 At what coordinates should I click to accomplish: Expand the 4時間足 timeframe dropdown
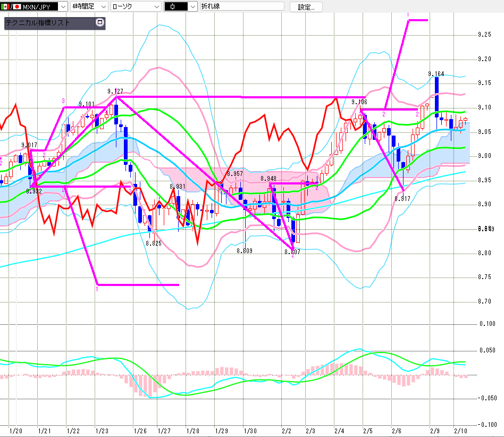pos(103,7)
